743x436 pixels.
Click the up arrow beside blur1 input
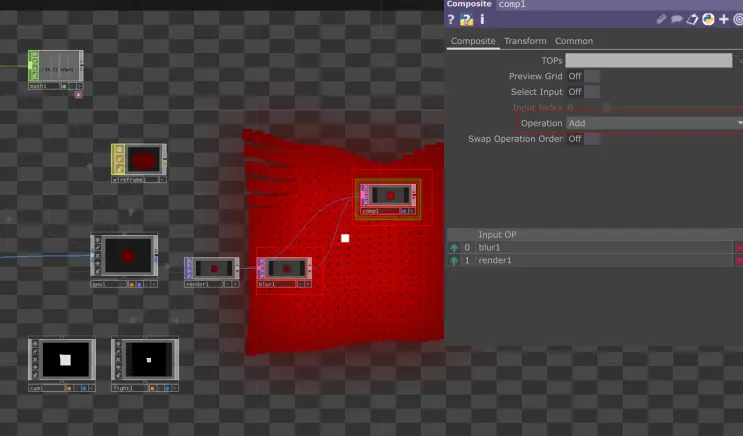(x=454, y=247)
